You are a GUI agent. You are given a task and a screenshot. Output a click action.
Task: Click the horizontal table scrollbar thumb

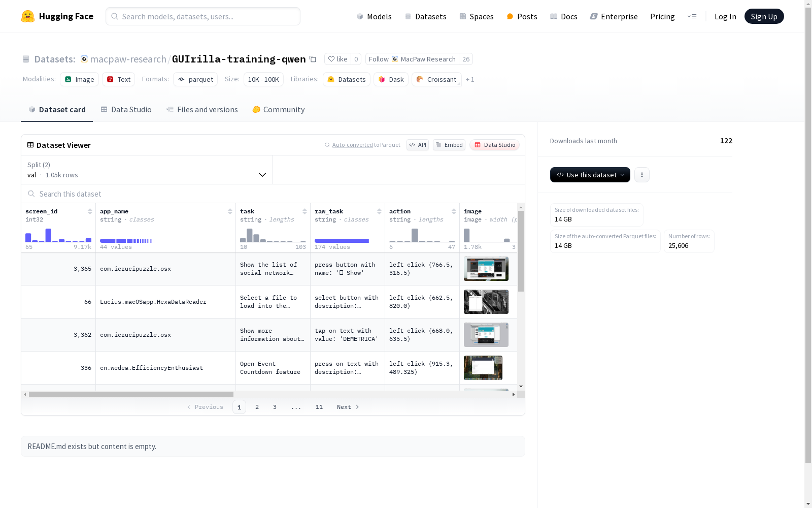131,394
